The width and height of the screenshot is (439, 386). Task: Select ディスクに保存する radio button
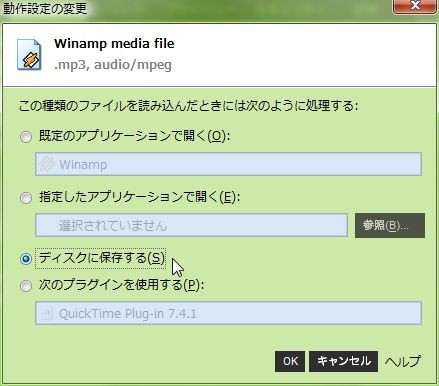pos(26,259)
